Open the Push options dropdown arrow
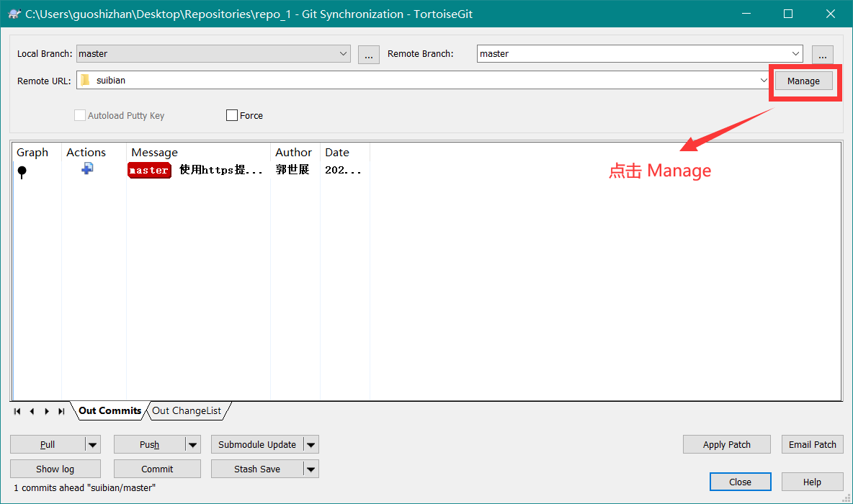The image size is (853, 504). [x=192, y=445]
